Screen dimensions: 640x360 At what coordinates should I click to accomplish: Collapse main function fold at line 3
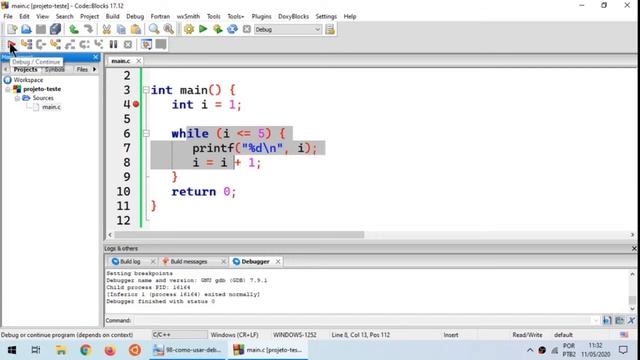pyautogui.click(x=146, y=90)
